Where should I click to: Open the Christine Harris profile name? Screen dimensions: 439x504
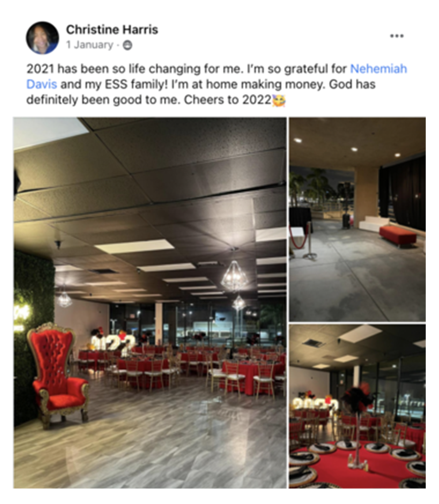pos(112,30)
